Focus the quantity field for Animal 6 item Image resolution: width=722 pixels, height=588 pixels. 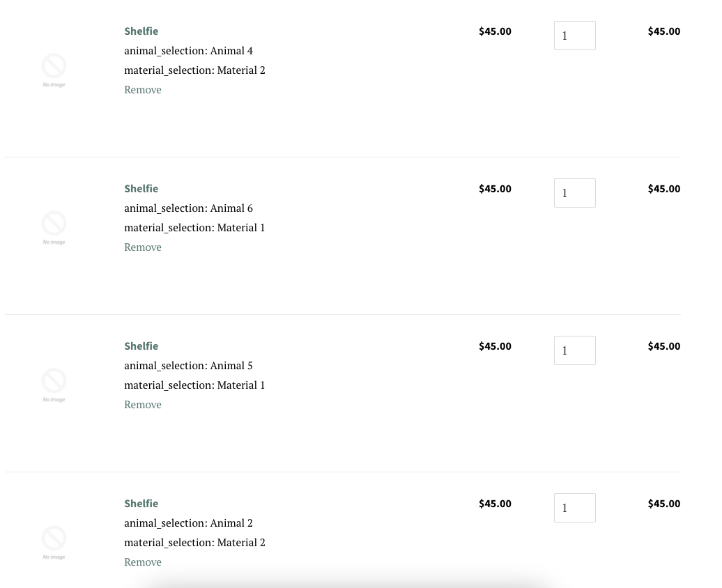click(574, 193)
